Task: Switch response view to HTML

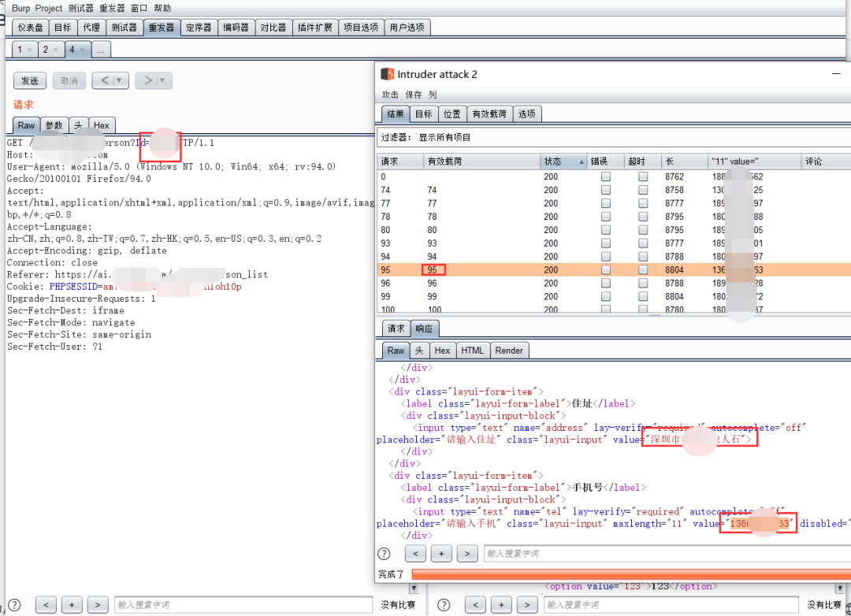Action: point(472,351)
